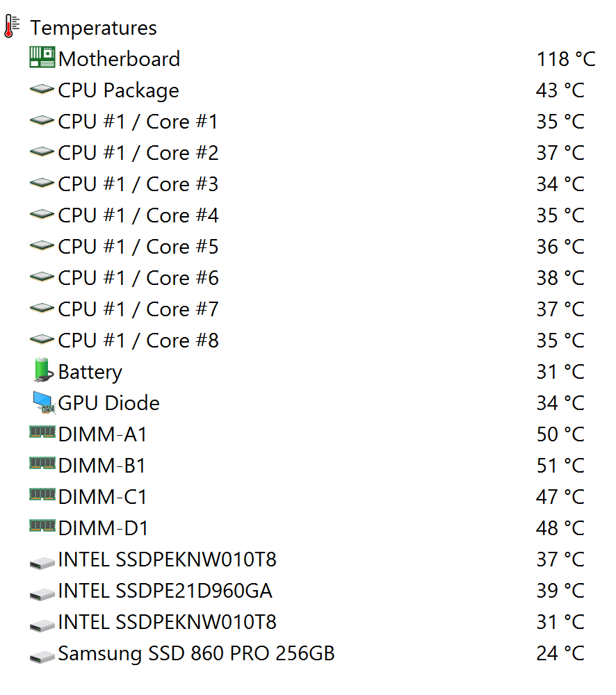Click the Battery icon

tap(42, 370)
